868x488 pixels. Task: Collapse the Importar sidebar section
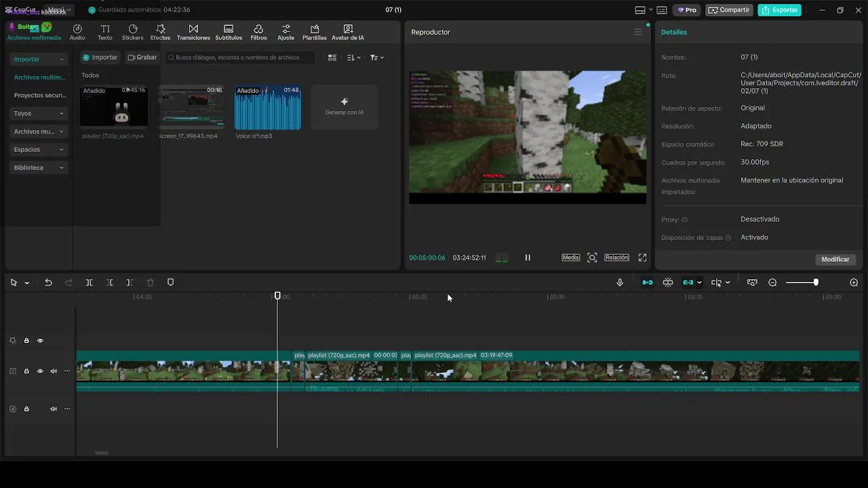[x=39, y=59]
